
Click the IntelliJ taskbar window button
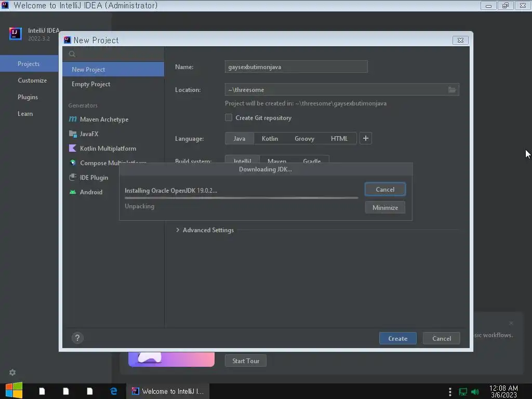(168, 391)
